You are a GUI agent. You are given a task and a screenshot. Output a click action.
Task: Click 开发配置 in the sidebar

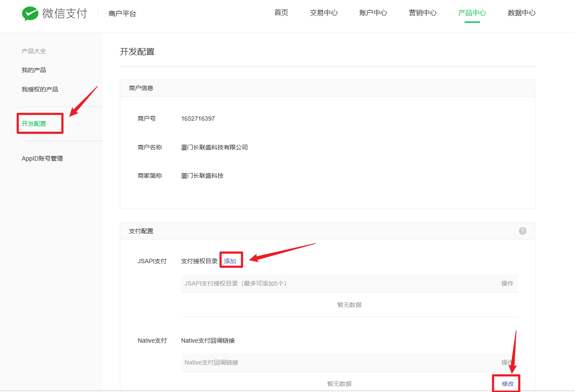point(34,124)
